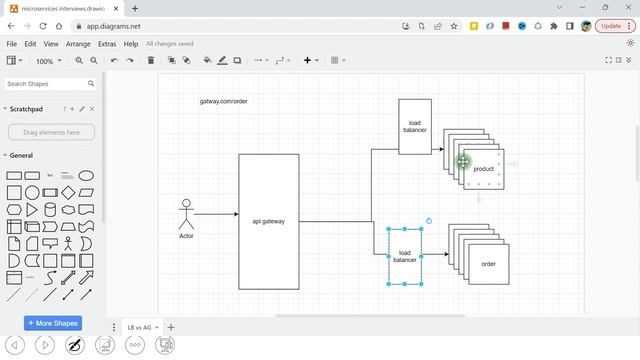Open the Edit menu
This screenshot has width=640, height=360.
(30, 44)
